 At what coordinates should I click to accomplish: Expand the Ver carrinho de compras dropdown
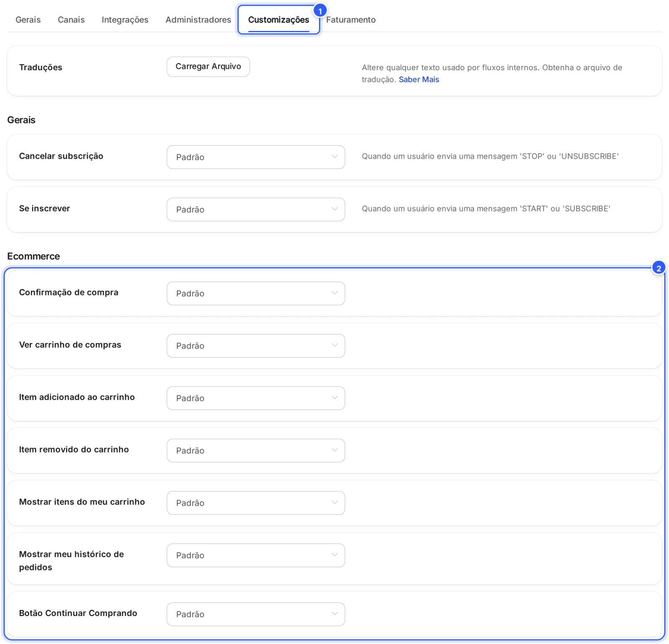pos(256,346)
